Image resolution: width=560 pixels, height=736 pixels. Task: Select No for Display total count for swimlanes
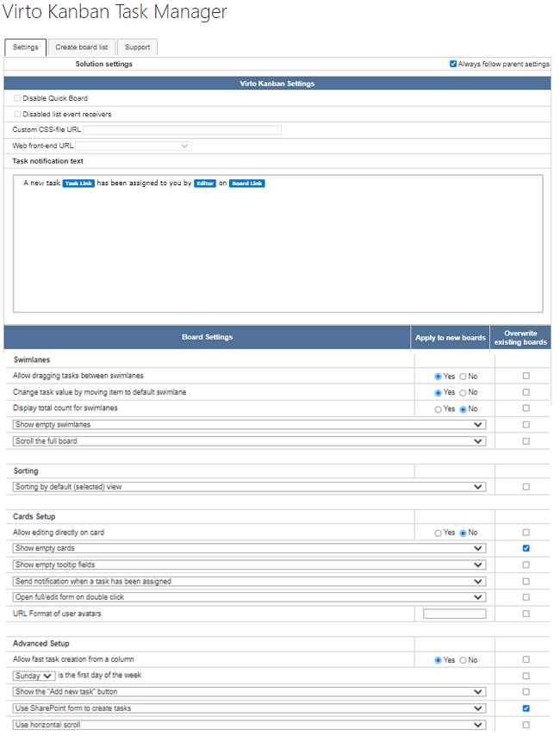[463, 409]
